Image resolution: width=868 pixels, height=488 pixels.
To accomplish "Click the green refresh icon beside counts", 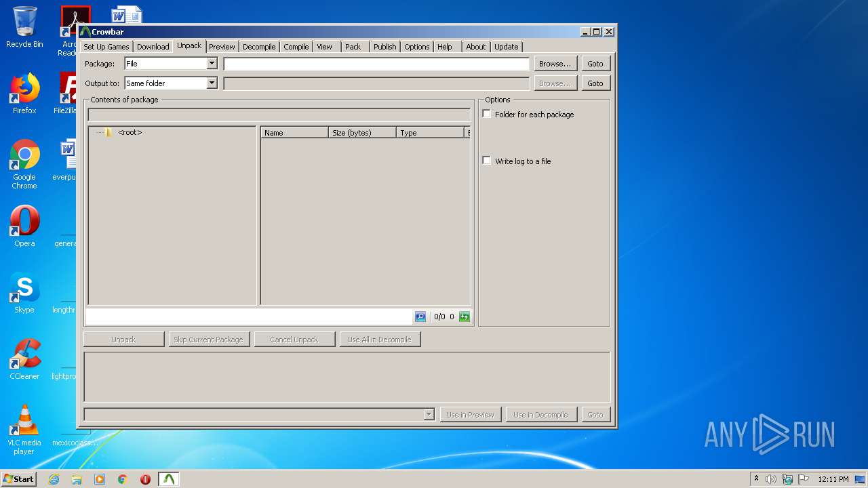I will 465,317.
